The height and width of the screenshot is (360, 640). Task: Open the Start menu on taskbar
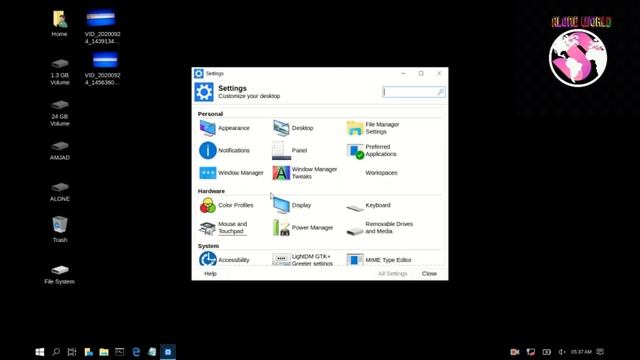coord(40,352)
